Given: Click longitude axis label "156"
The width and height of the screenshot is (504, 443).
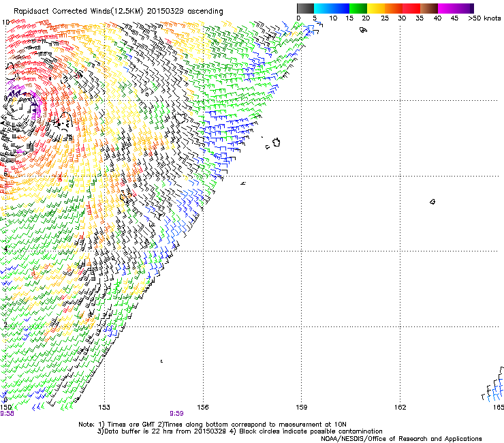Looking at the screenshot, I should [203, 408].
